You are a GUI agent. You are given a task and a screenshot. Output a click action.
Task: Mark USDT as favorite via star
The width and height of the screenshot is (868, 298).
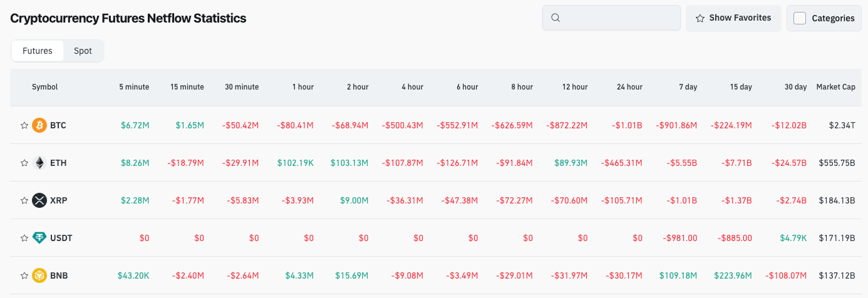[24, 238]
